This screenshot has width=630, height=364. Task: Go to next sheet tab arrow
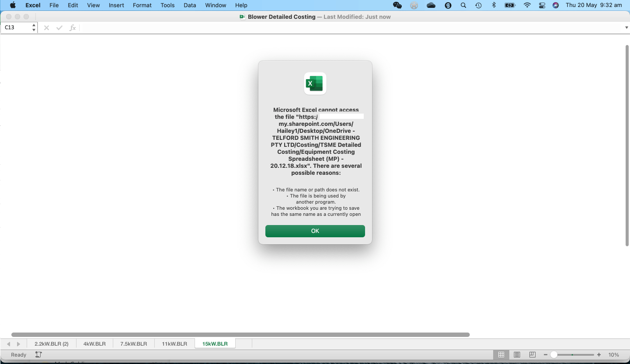18,344
